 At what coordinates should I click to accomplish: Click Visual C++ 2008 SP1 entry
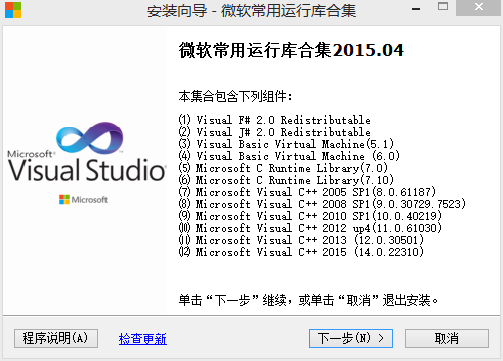[322, 204]
